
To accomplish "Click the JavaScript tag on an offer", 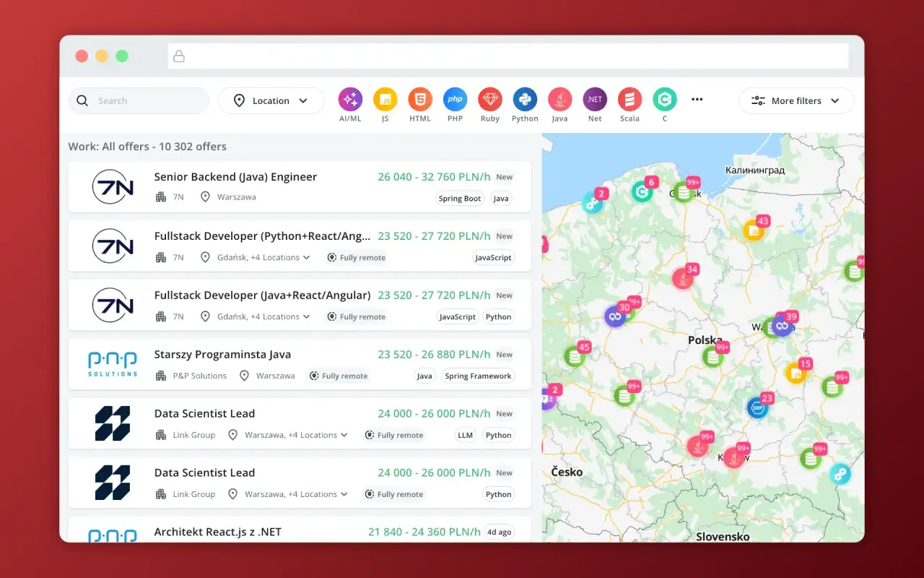I will pos(493,257).
